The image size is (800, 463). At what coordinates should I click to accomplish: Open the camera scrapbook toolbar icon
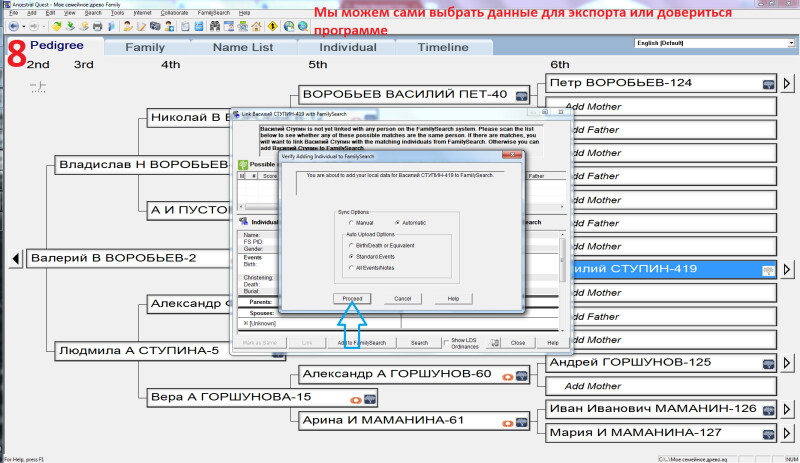[155, 26]
